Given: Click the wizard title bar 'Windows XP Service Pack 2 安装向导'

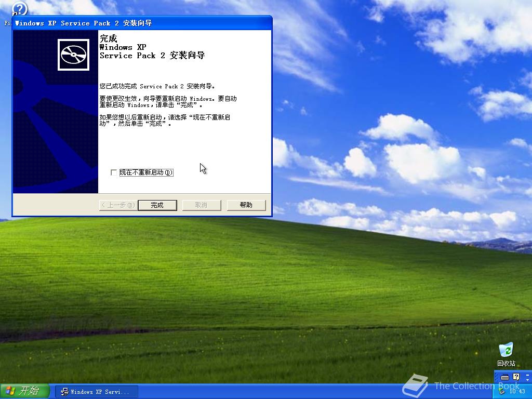Looking at the screenshot, I should pyautogui.click(x=142, y=23).
